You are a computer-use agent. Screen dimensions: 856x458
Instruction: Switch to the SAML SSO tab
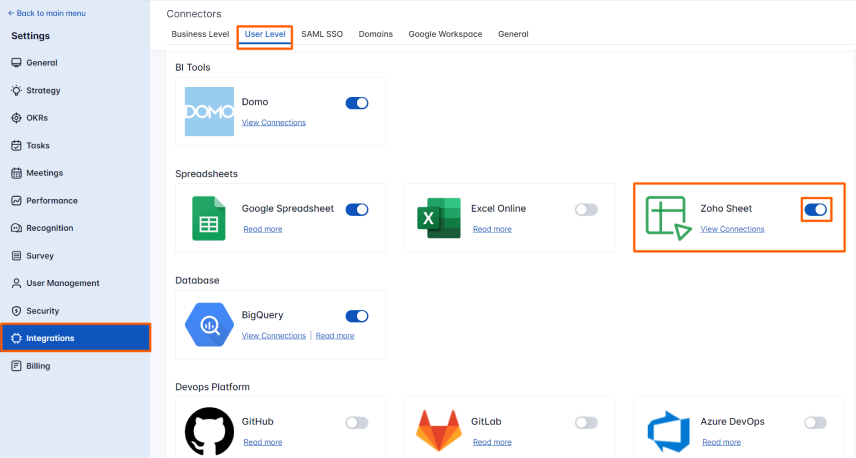tap(322, 34)
